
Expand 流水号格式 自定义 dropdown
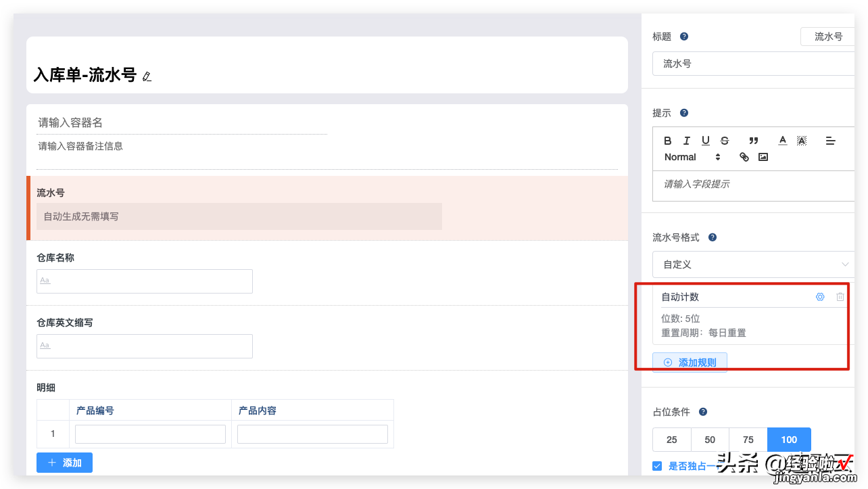753,264
